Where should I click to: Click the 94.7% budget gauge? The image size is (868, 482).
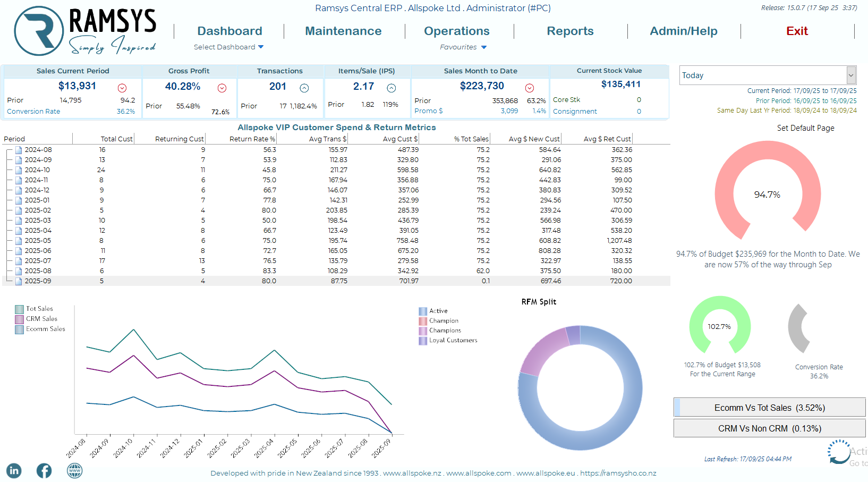(768, 191)
